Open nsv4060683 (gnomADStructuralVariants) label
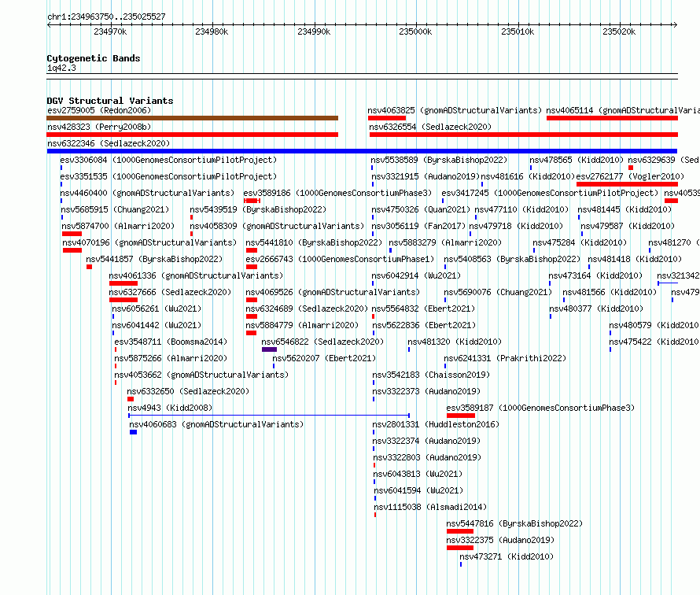This screenshot has height=595, width=700. coord(216,424)
